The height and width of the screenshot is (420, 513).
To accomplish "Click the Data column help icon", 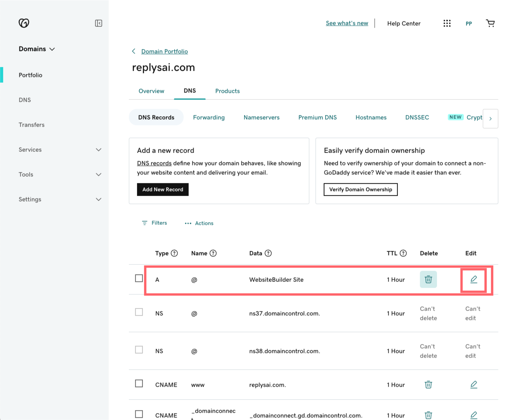I will (x=268, y=253).
